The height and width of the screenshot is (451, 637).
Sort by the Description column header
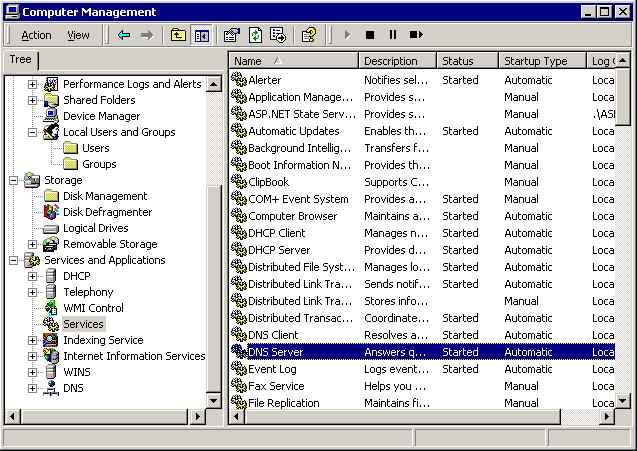(398, 61)
